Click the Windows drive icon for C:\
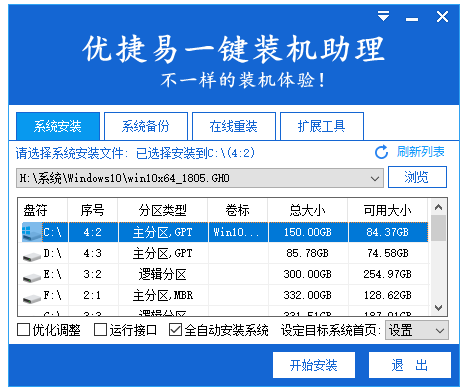The height and width of the screenshot is (388, 466). (31, 232)
